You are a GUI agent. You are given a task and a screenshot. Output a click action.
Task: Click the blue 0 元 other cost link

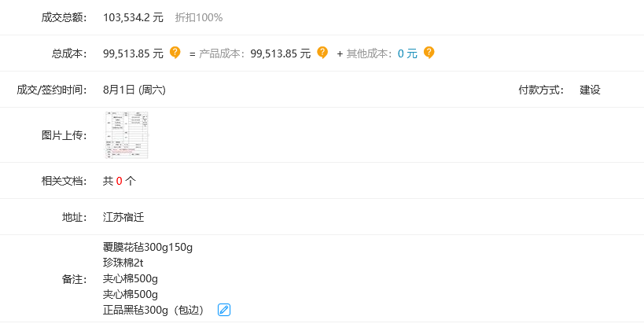pos(407,53)
